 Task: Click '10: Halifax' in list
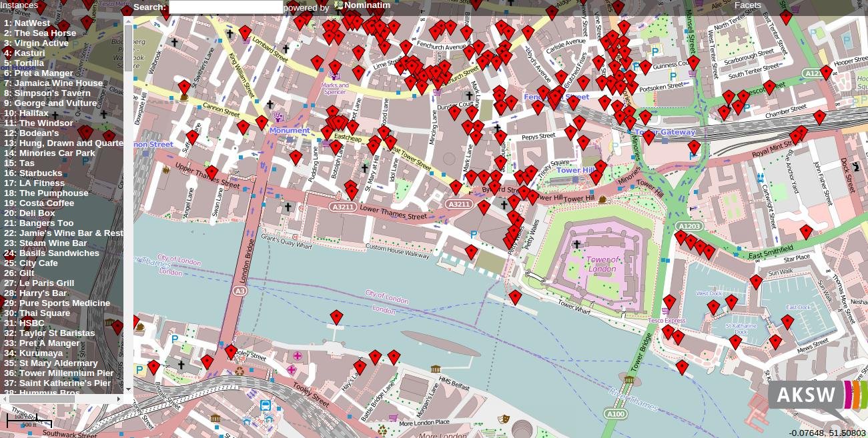click(x=26, y=113)
